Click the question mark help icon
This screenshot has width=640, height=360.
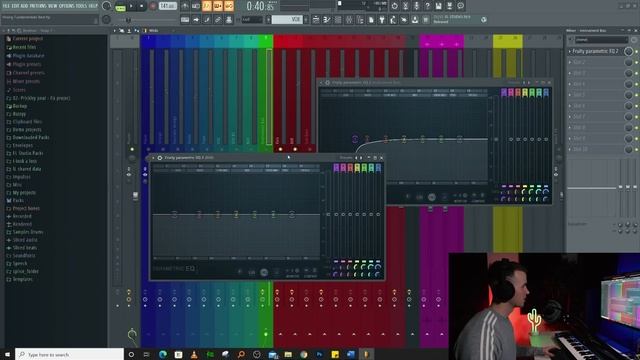[427, 6]
